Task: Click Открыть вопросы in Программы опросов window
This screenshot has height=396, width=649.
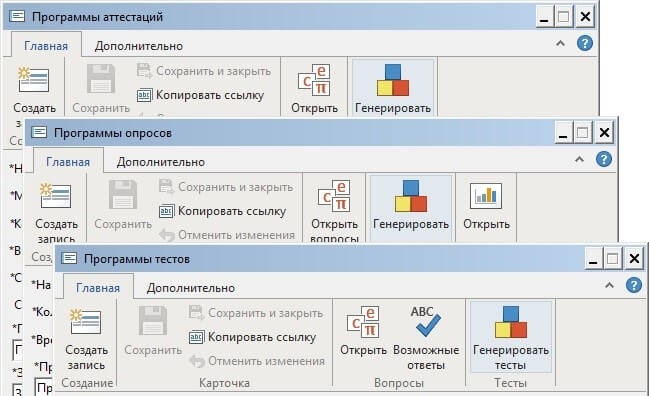Action: click(334, 211)
